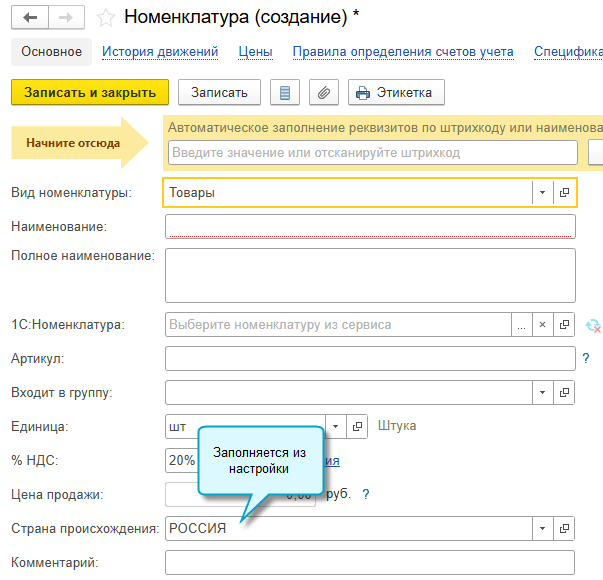Switch to the История движений tab
Image resolution: width=603 pixels, height=580 pixels.
[160, 52]
